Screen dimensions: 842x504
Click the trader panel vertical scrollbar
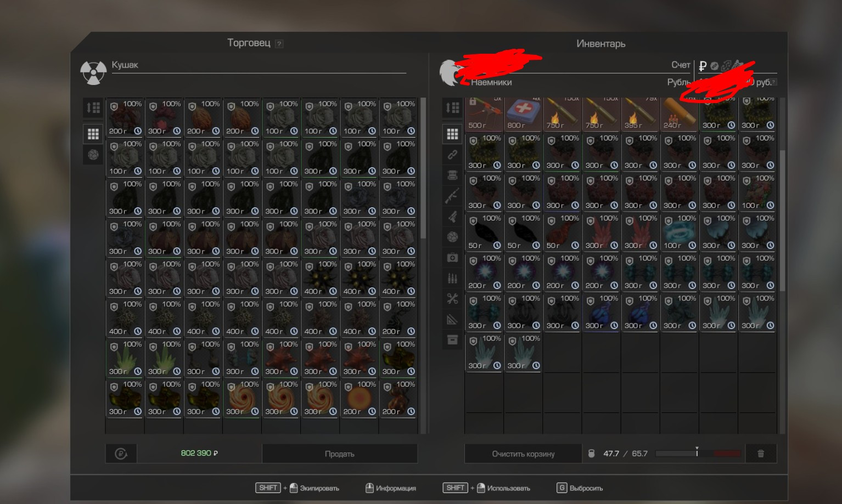coord(423,168)
